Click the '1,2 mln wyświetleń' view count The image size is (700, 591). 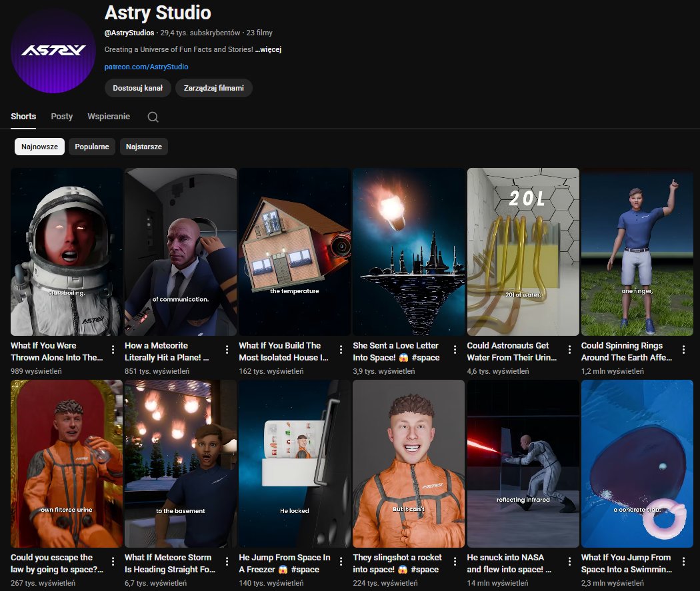(x=613, y=371)
